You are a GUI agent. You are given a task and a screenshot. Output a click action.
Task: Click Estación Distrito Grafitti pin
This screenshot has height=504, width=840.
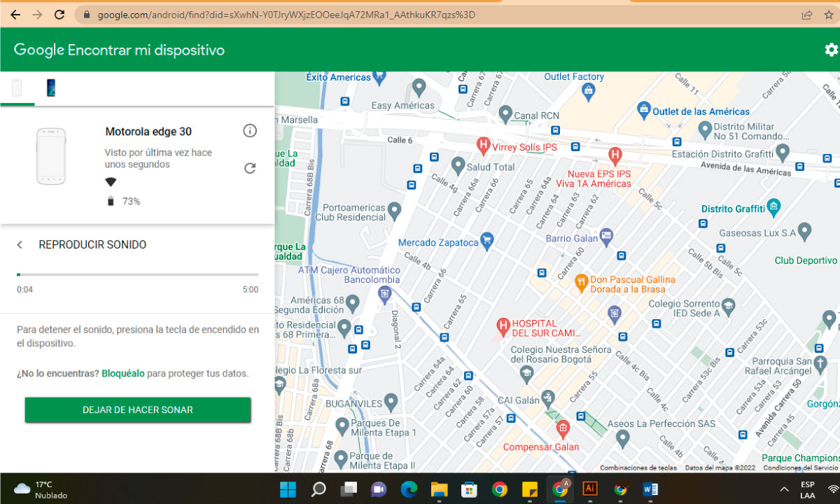tap(782, 152)
